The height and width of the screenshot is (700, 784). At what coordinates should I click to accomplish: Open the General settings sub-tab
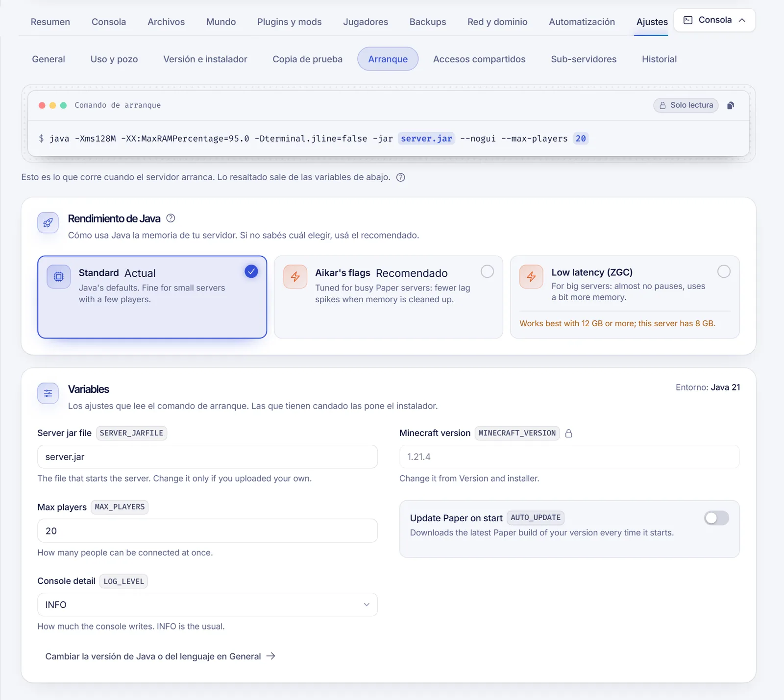coord(49,59)
